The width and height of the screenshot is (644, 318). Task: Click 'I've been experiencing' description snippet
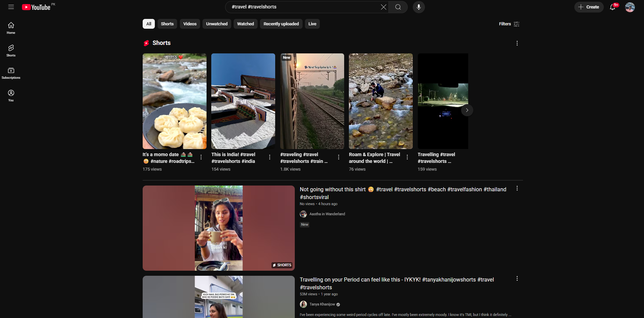pyautogui.click(x=405, y=315)
